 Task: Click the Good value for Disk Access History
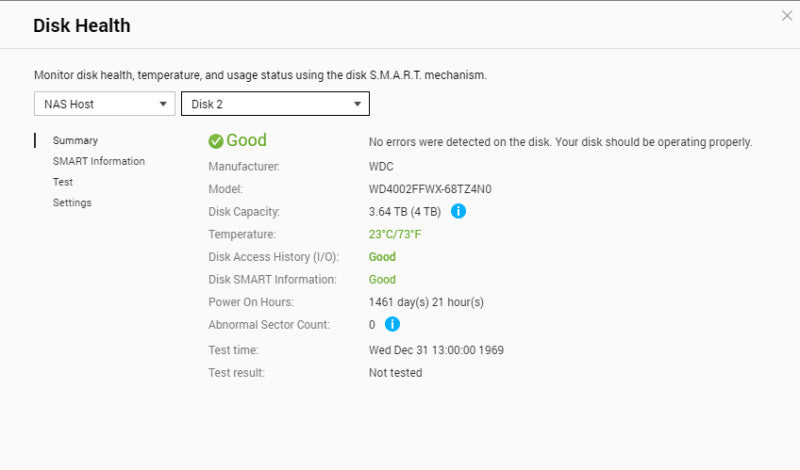pos(382,257)
